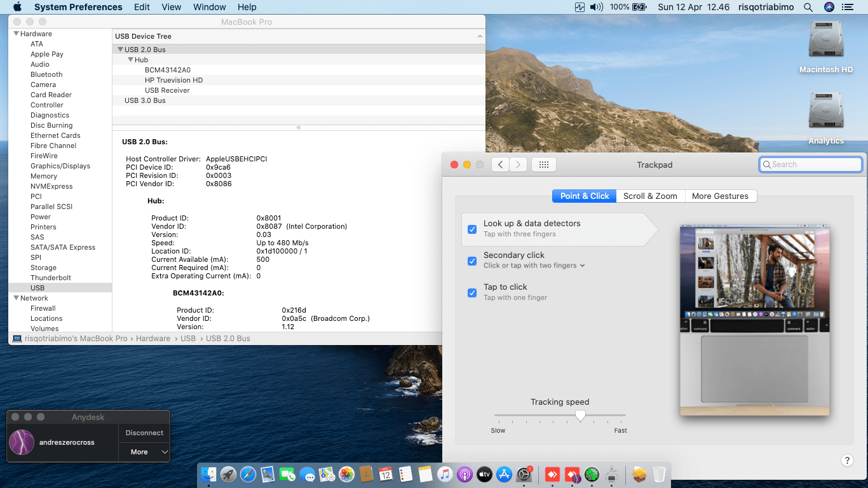This screenshot has height=488, width=868.
Task: Collapse USB Device Tree header chevron
Action: 480,37
